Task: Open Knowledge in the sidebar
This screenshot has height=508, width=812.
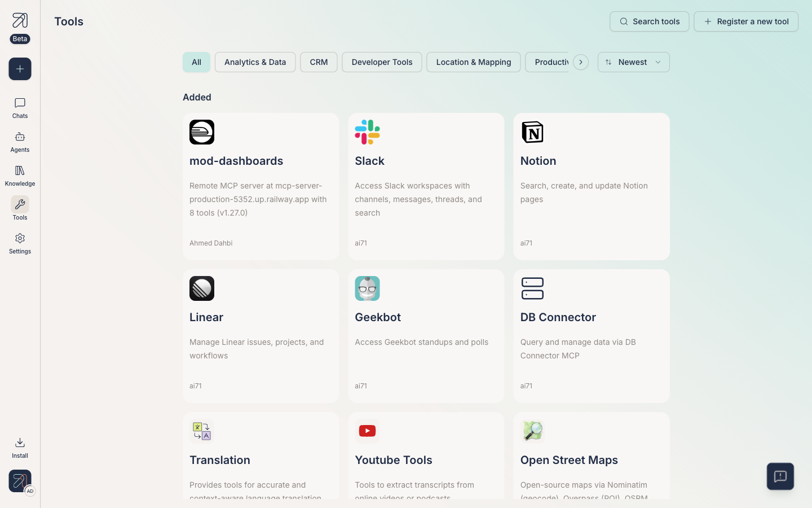Action: pyautogui.click(x=20, y=176)
